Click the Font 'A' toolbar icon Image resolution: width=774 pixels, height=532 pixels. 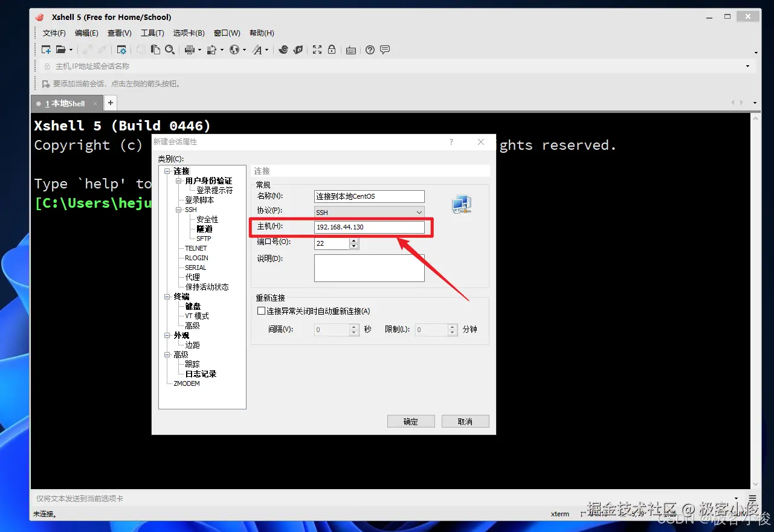257,50
